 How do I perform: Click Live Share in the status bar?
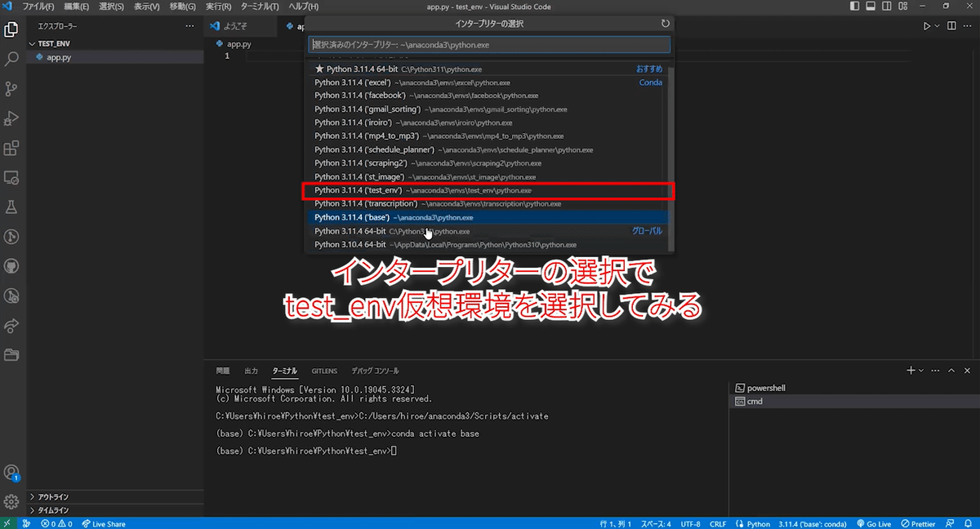point(104,523)
